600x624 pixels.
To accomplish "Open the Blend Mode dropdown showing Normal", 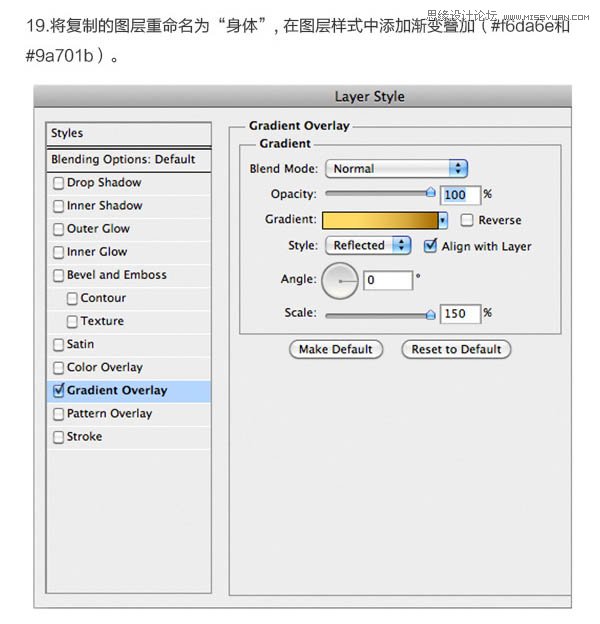I will coord(396,169).
